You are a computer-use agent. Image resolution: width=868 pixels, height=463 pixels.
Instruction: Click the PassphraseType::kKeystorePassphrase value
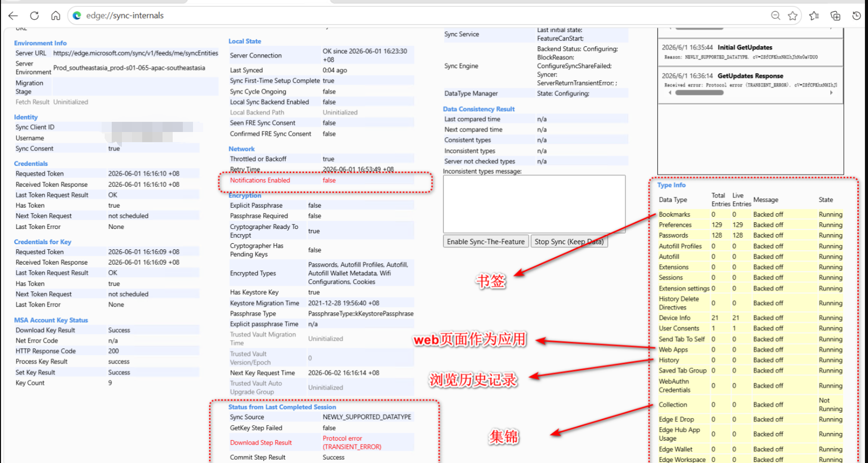[361, 314]
